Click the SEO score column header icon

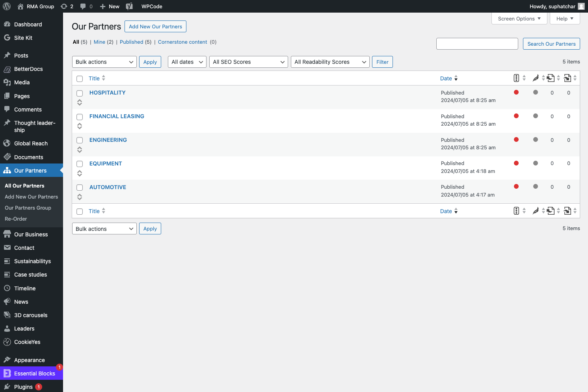(x=516, y=78)
